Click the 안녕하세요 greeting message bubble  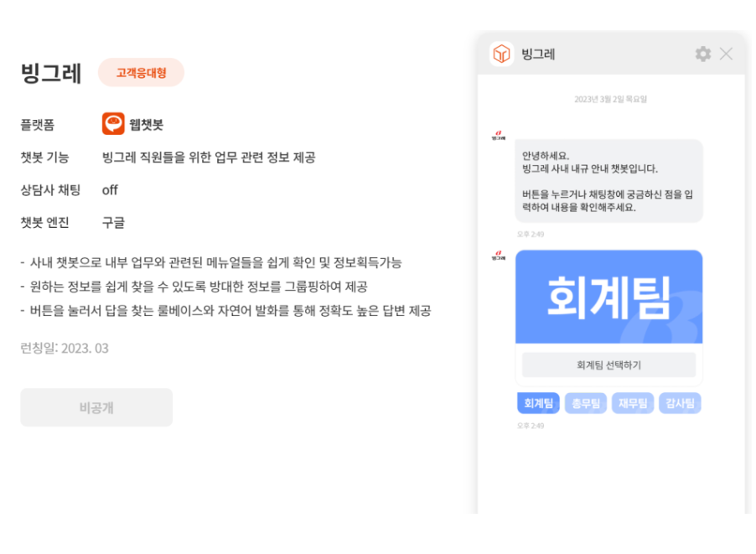[609, 181]
